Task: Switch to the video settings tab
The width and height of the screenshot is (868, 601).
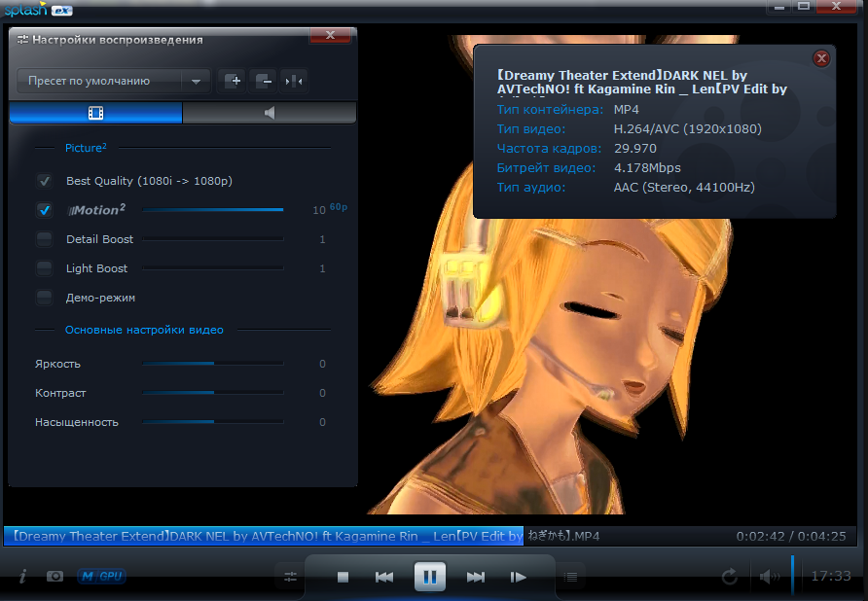Action: [95, 113]
